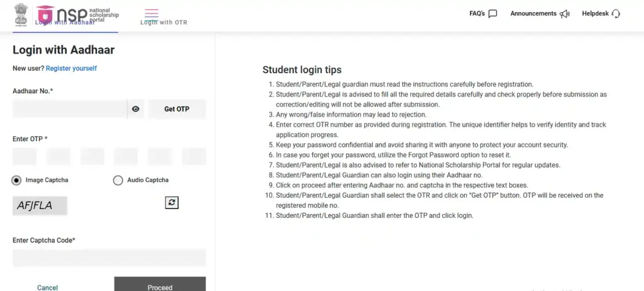Viewport: 644px width, 291px height.
Task: Click the Helpdesk headset icon
Action: click(x=616, y=14)
